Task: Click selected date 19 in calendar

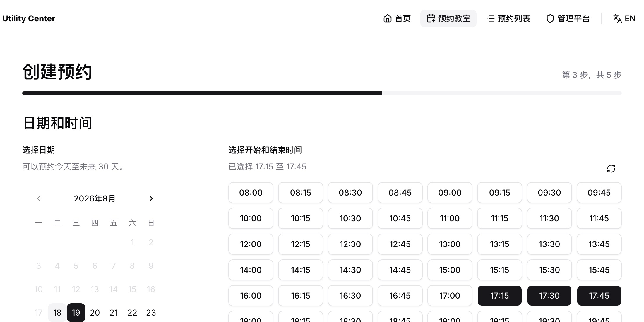Action: coord(76,313)
